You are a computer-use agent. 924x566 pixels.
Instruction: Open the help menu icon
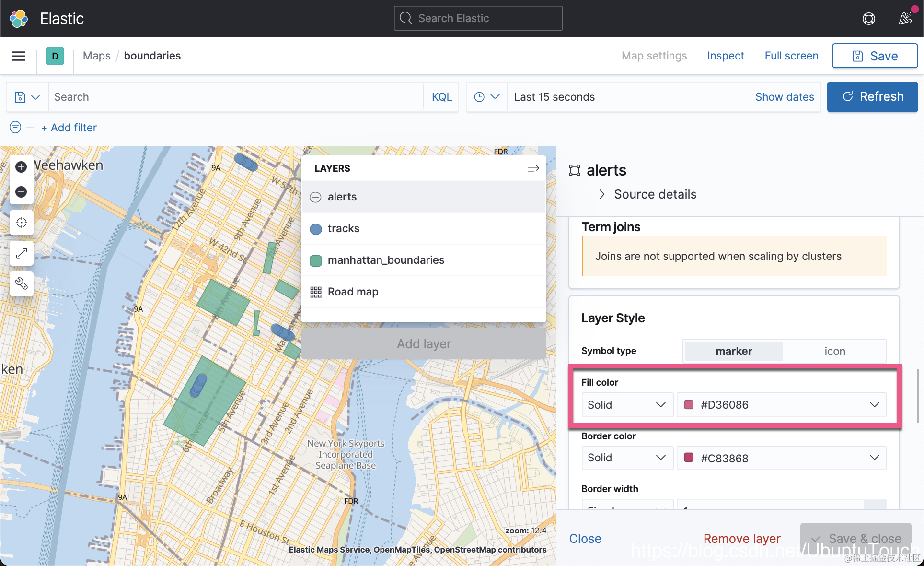(868, 19)
